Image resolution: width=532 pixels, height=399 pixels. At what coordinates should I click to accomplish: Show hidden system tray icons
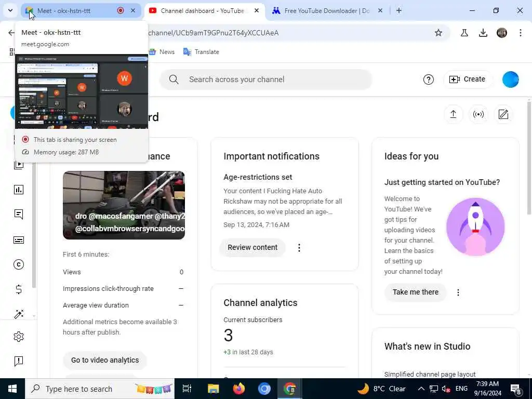421,389
